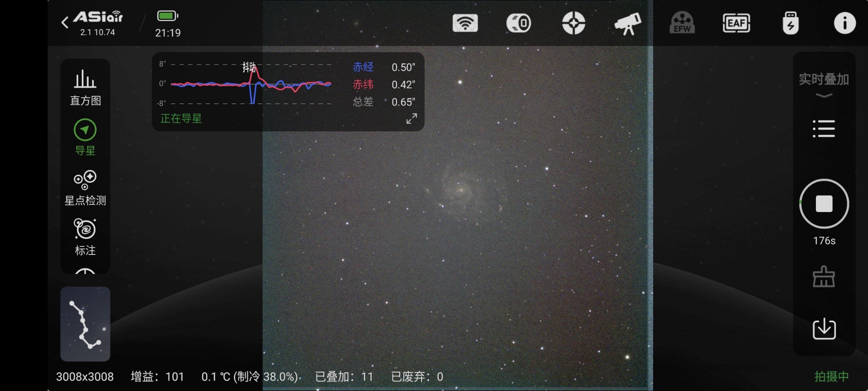Open the 实时叠加 mode dropdown

823,85
